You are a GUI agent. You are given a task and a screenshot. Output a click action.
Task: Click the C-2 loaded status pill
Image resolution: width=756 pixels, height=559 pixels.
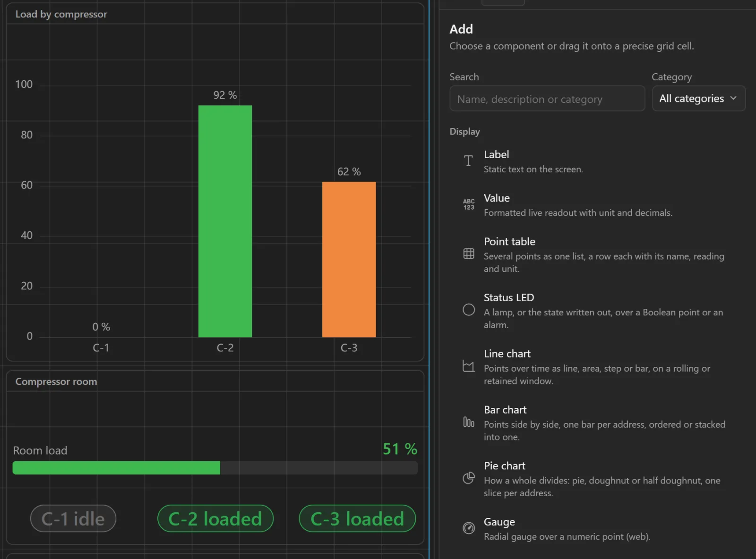click(215, 518)
